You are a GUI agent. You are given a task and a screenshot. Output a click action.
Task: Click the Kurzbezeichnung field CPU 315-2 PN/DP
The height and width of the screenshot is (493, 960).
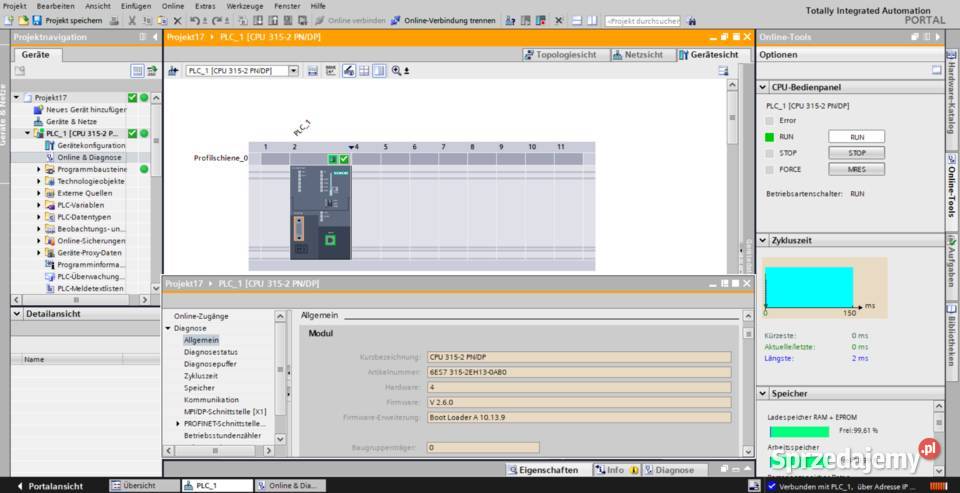[x=579, y=357]
